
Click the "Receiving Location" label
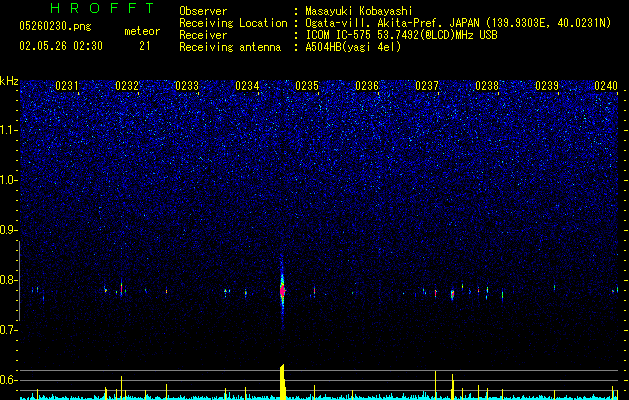[233, 23]
